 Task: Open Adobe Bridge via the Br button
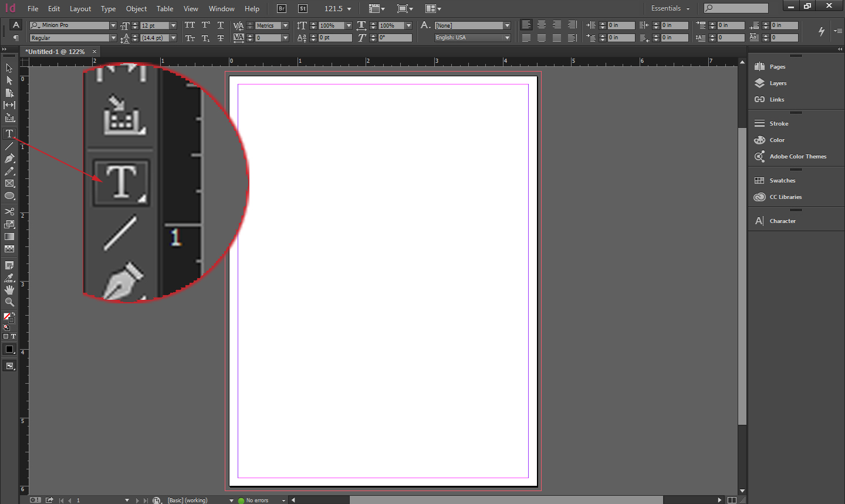click(x=281, y=8)
